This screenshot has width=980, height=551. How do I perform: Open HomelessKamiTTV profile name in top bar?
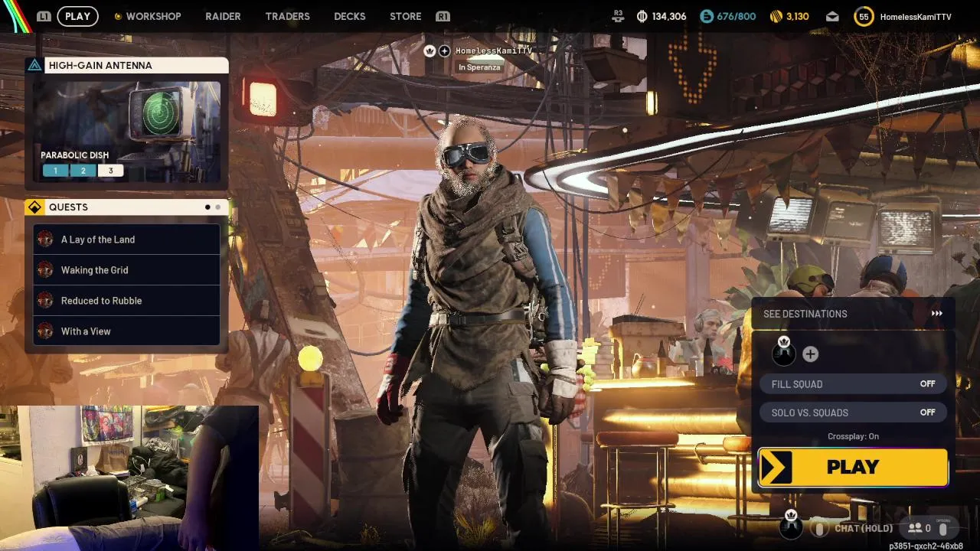click(x=916, y=17)
